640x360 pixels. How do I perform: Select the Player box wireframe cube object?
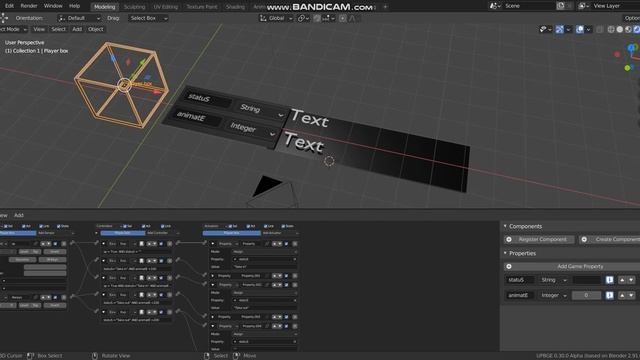tap(122, 85)
